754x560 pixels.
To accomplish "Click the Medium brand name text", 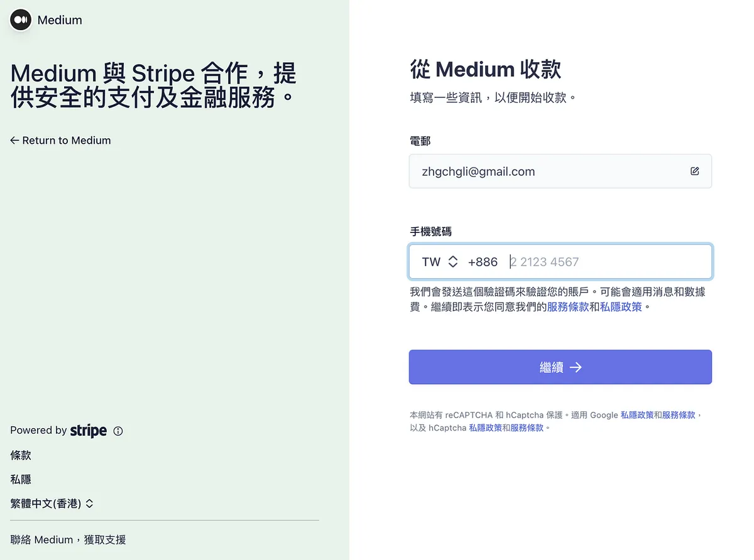I will [x=60, y=20].
